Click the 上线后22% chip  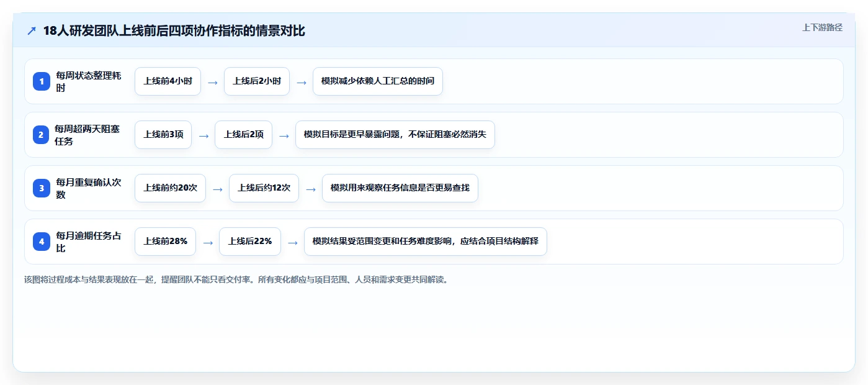[x=250, y=242]
